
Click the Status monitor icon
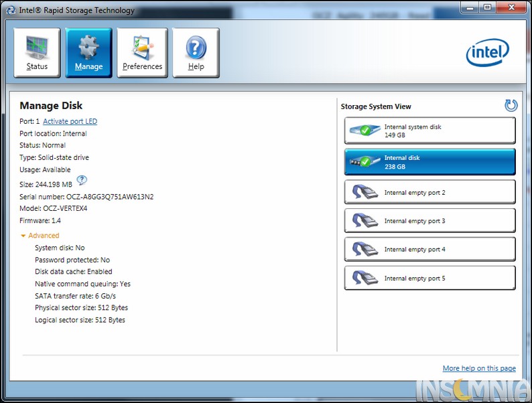tap(37, 48)
